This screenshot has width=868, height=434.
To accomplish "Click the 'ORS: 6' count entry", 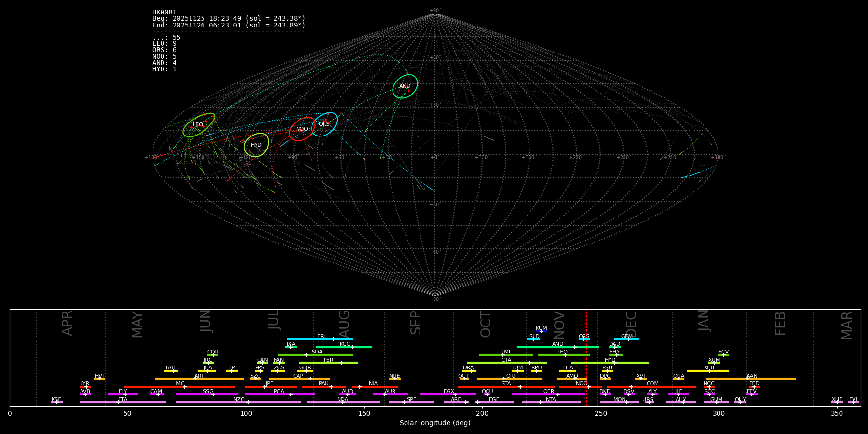I will 164,50.
